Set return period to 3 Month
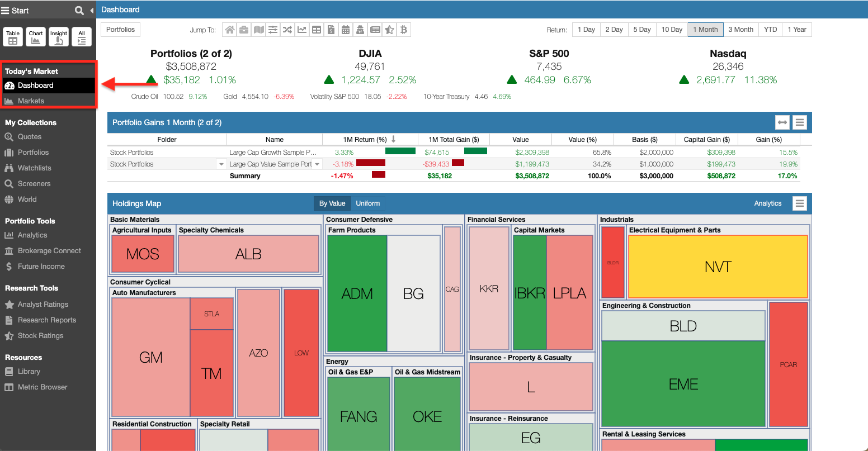 pos(740,30)
